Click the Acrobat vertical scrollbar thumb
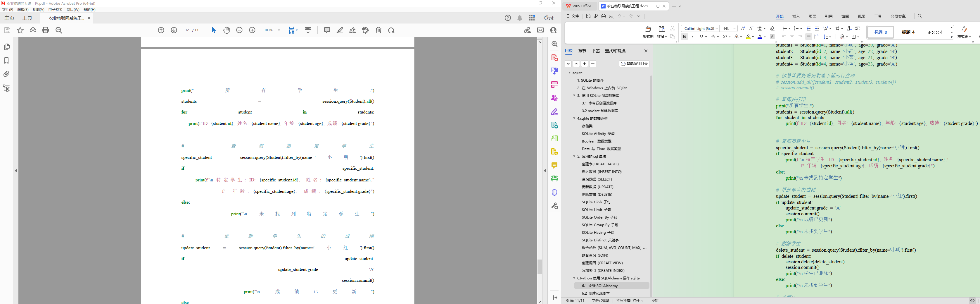The image size is (980, 304). click(540, 267)
